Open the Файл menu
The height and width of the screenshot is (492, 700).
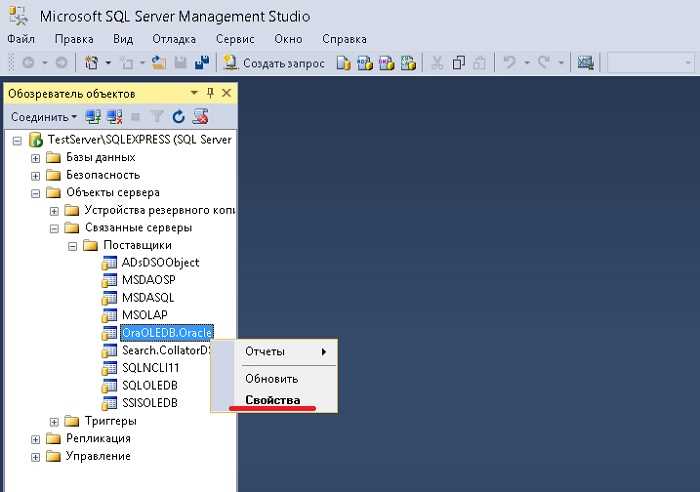21,39
